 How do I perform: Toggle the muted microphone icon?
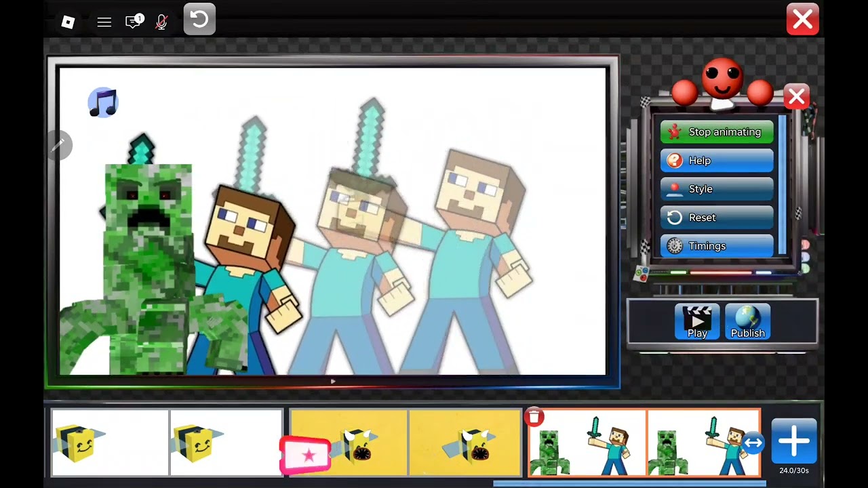161,22
